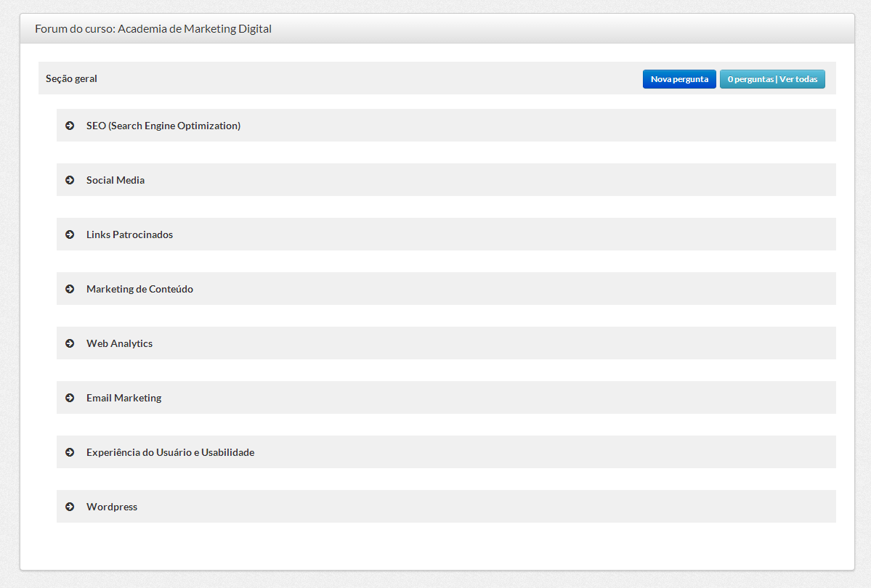The image size is (871, 588).
Task: Select the Web Analytics topic row
Action: pos(119,343)
